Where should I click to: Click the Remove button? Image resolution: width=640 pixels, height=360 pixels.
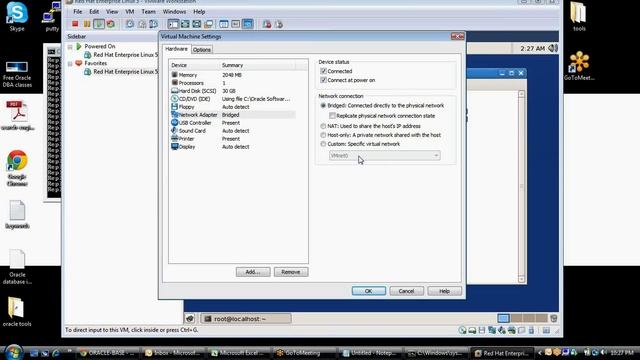[x=291, y=272]
